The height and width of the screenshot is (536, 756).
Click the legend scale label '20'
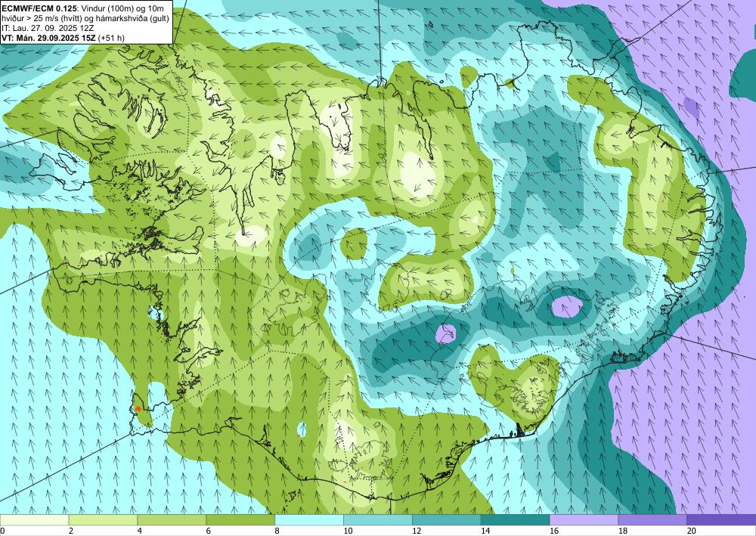click(692, 531)
